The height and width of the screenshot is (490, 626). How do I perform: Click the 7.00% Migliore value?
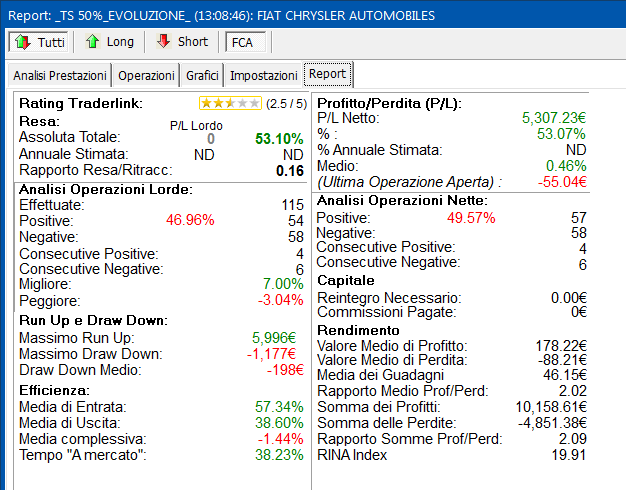[x=283, y=284]
